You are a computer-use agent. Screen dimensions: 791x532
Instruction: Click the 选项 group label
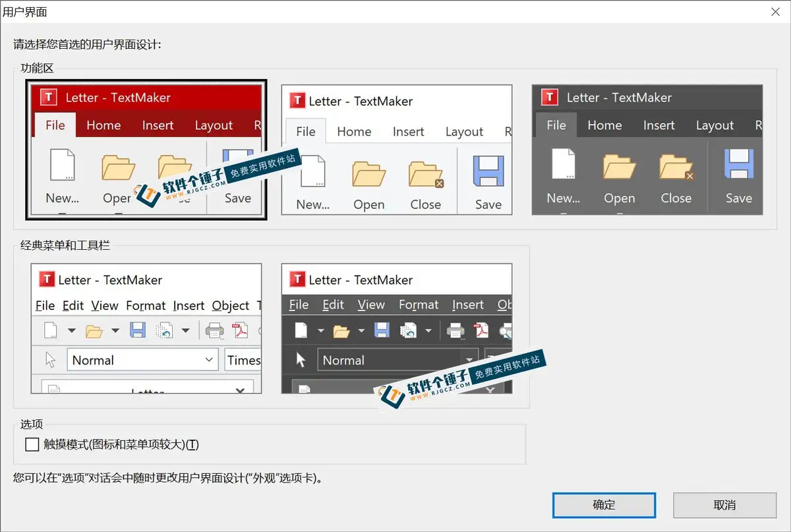coord(32,424)
